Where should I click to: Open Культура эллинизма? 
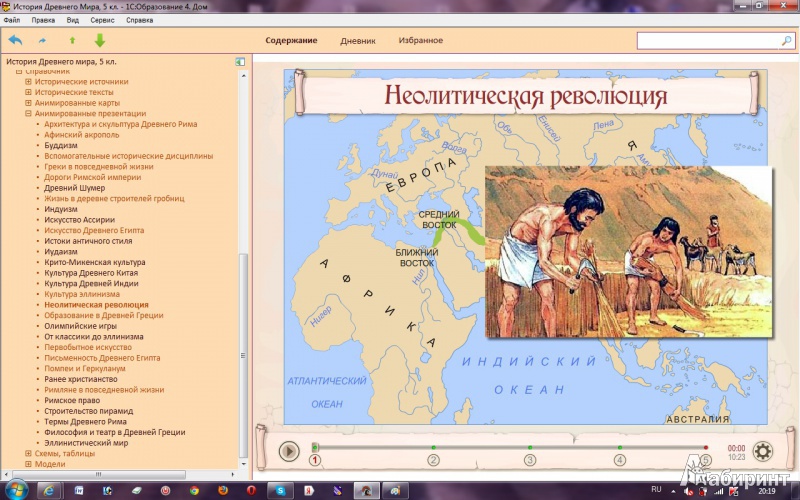[82, 294]
